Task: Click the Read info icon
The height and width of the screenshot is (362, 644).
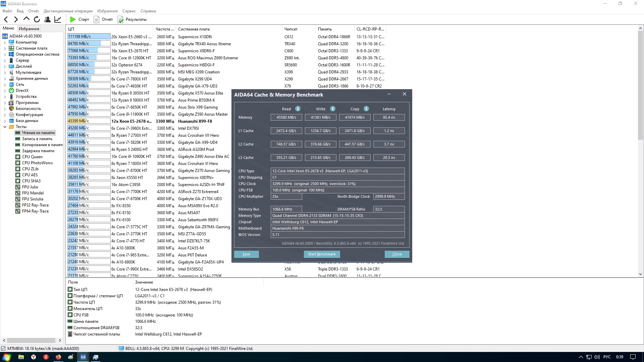Action: click(298, 109)
